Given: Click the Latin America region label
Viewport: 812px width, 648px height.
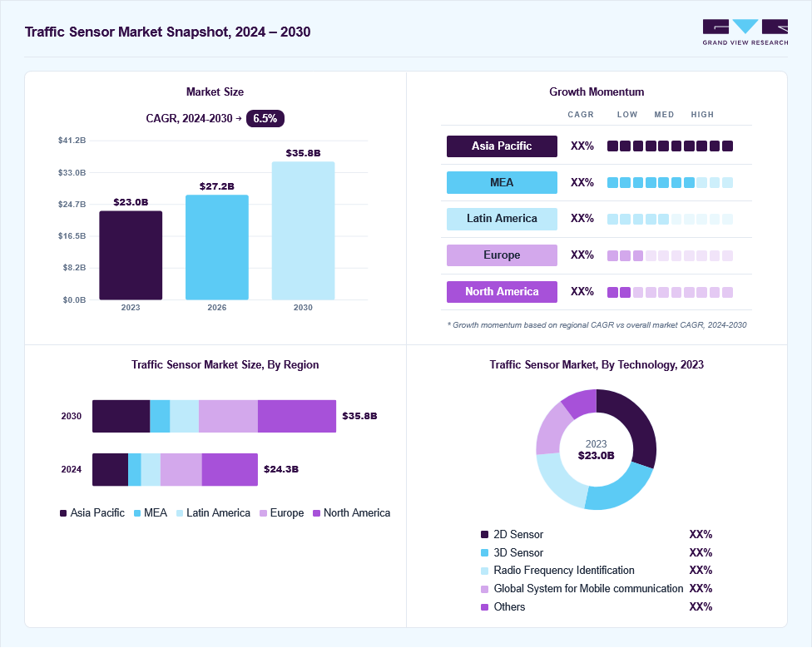Looking at the screenshot, I should pyautogui.click(x=502, y=219).
